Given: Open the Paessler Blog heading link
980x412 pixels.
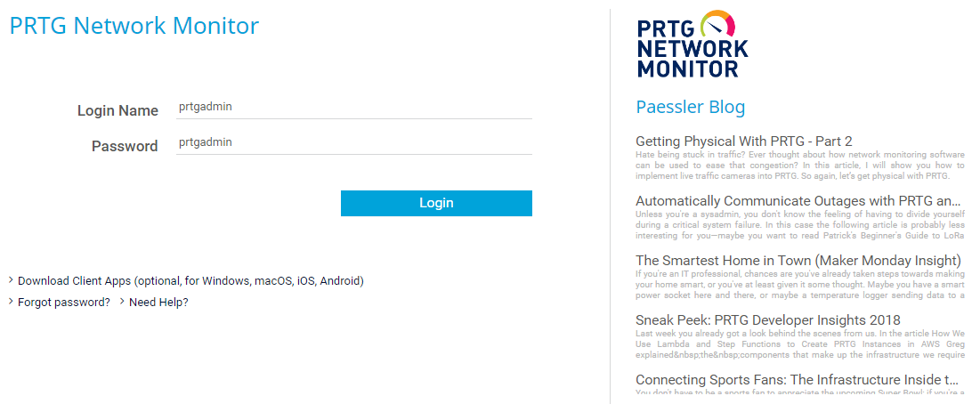Looking at the screenshot, I should pyautogui.click(x=690, y=107).
